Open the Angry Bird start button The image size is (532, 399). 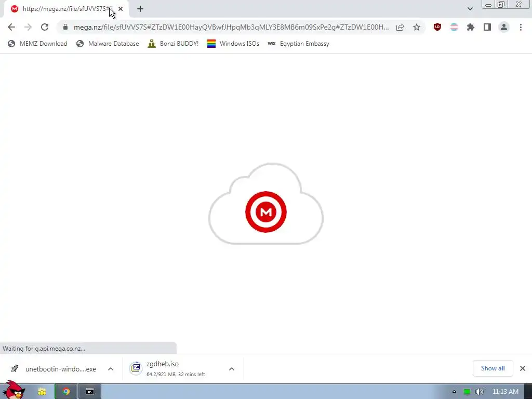tap(14, 390)
